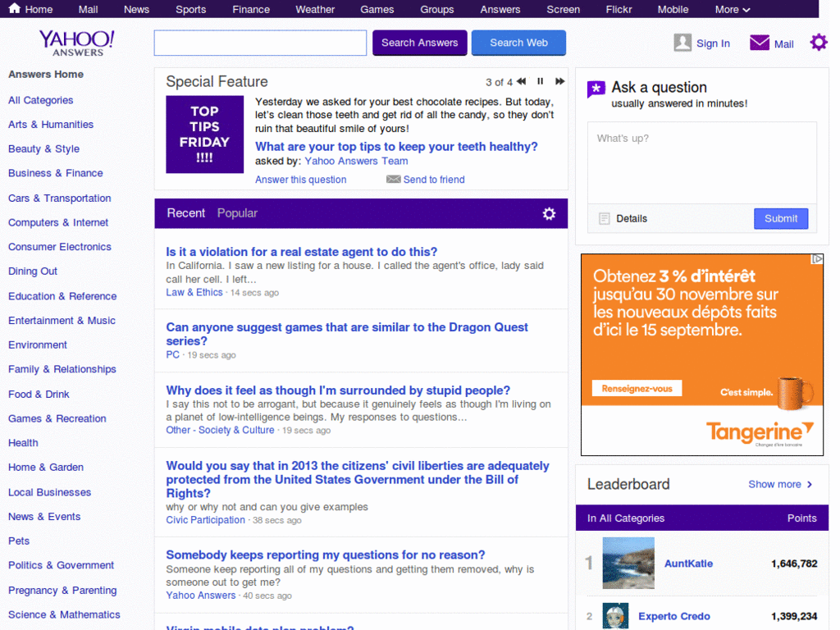The height and width of the screenshot is (630, 840).
Task: Open Family & Relationships category
Action: [62, 369]
